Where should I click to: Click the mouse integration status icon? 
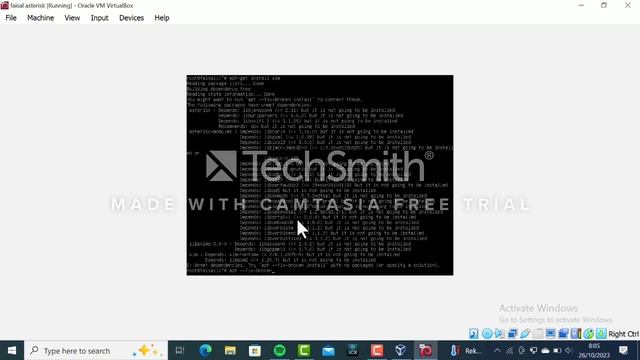point(589,333)
